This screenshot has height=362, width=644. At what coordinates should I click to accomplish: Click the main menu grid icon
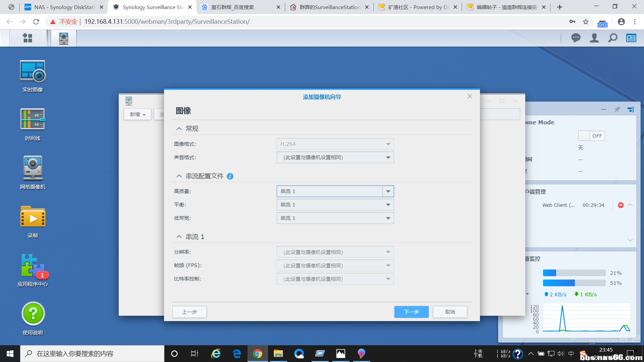(28, 38)
